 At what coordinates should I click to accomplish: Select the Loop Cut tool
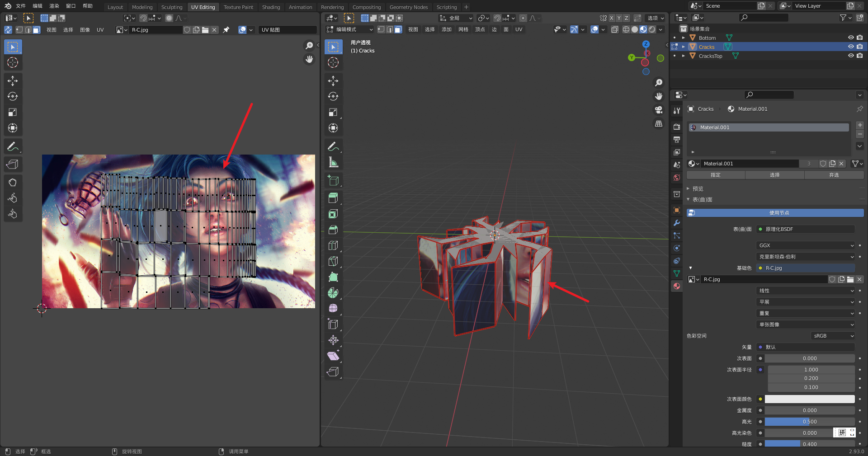click(x=333, y=245)
